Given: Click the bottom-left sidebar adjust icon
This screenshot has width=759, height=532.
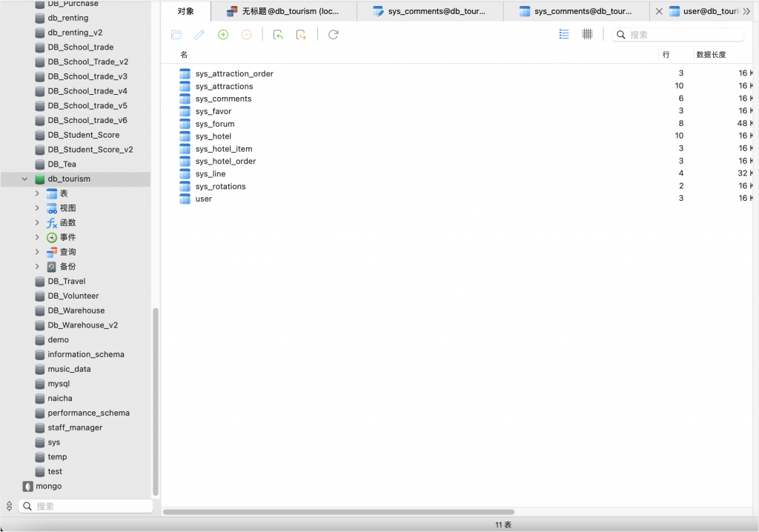Looking at the screenshot, I should [9, 506].
